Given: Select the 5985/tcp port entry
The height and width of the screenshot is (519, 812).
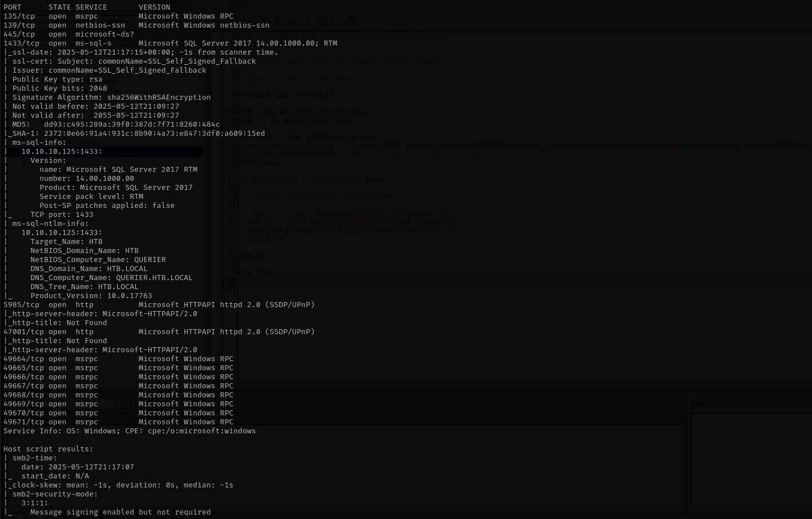Looking at the screenshot, I should 21,305.
